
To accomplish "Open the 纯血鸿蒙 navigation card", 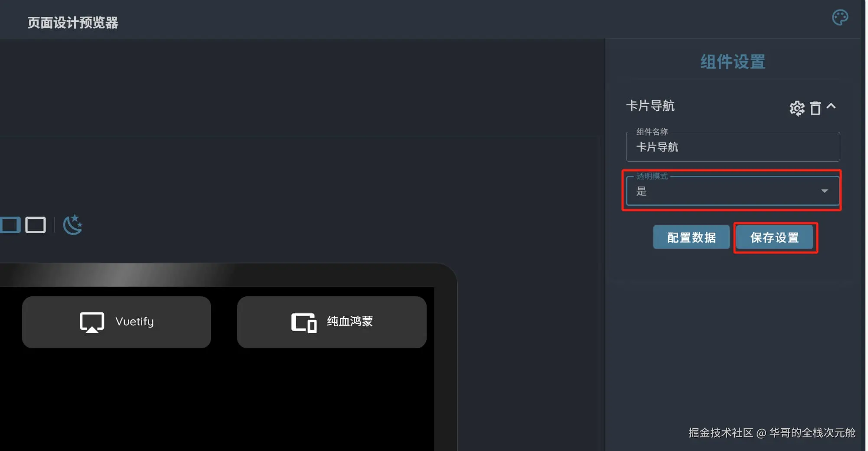I will 332,322.
